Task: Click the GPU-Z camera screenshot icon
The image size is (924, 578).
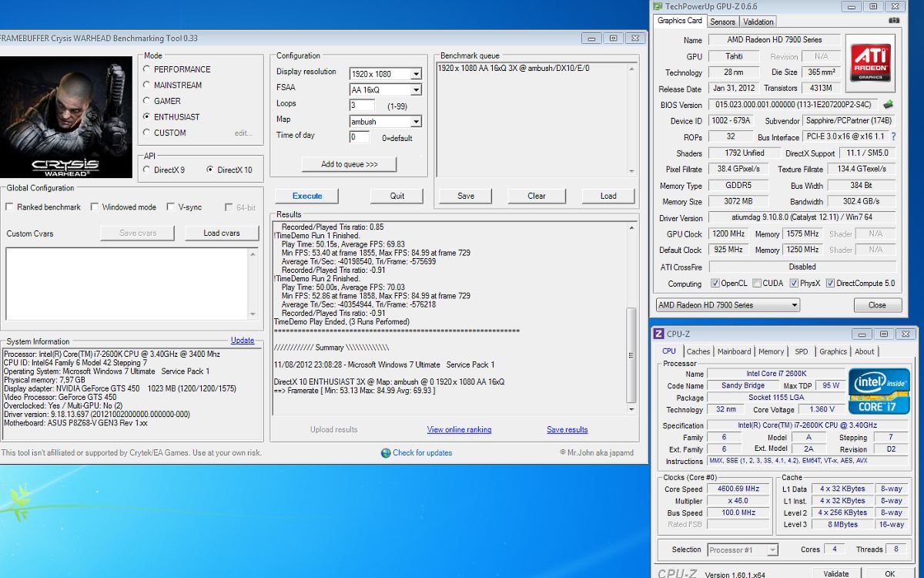Action: (893, 22)
